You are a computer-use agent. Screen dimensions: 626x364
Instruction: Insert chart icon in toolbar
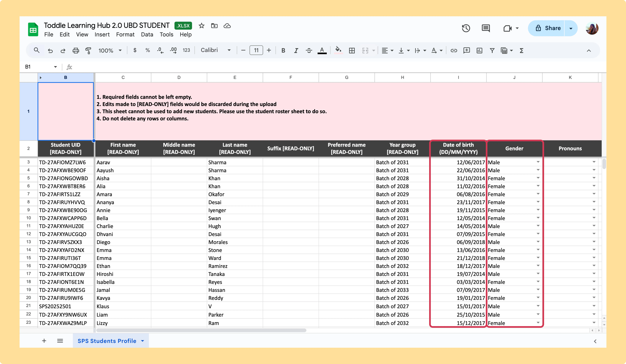(479, 51)
